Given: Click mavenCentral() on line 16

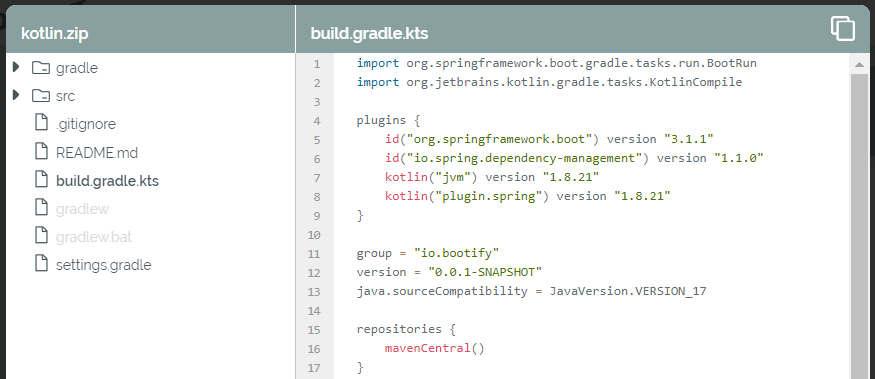Looking at the screenshot, I should pyautogui.click(x=434, y=348).
